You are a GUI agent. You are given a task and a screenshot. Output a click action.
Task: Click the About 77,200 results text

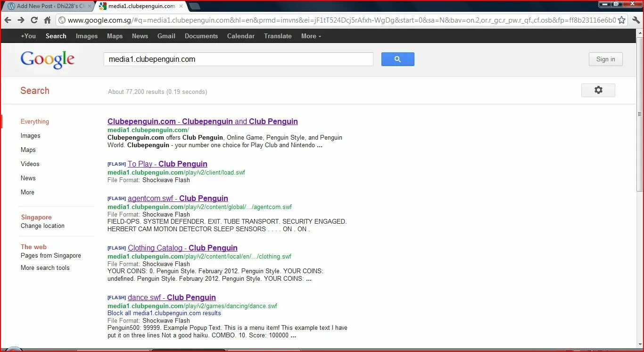click(x=157, y=92)
